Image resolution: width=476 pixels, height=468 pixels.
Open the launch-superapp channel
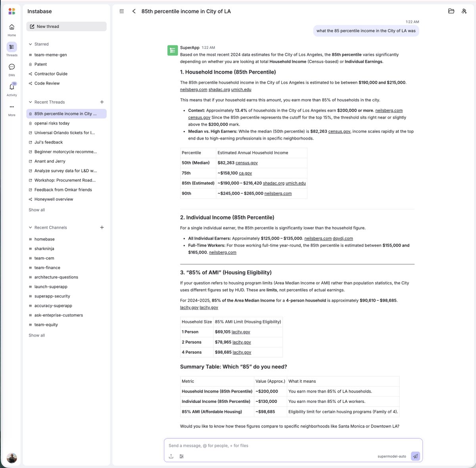point(67,287)
